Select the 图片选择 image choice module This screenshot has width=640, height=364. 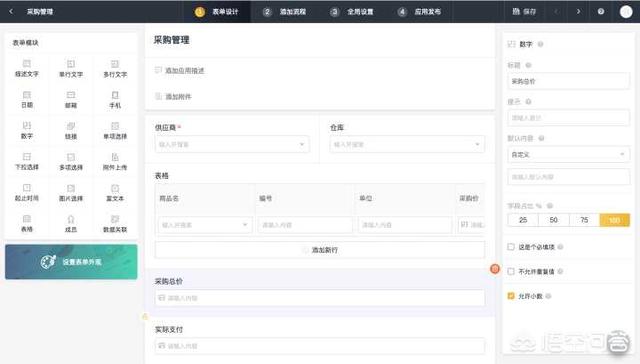tap(71, 193)
